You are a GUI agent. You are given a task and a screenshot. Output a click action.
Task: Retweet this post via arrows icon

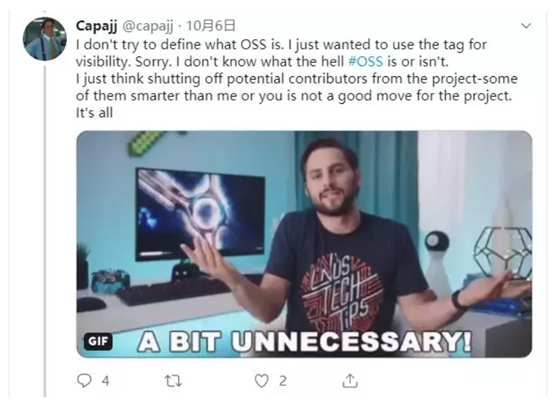point(173,381)
